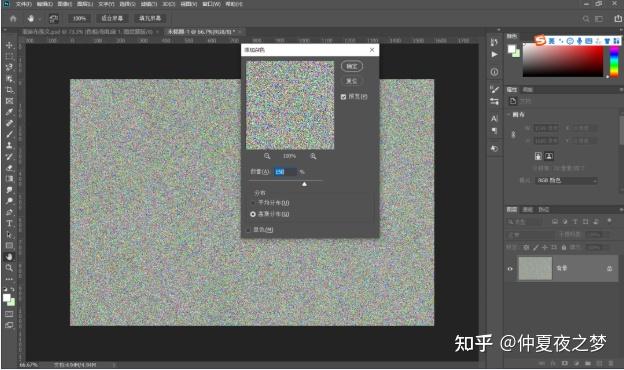This screenshot has height=370, width=624.
Task: Open the 3D menu
Action: (169, 4)
